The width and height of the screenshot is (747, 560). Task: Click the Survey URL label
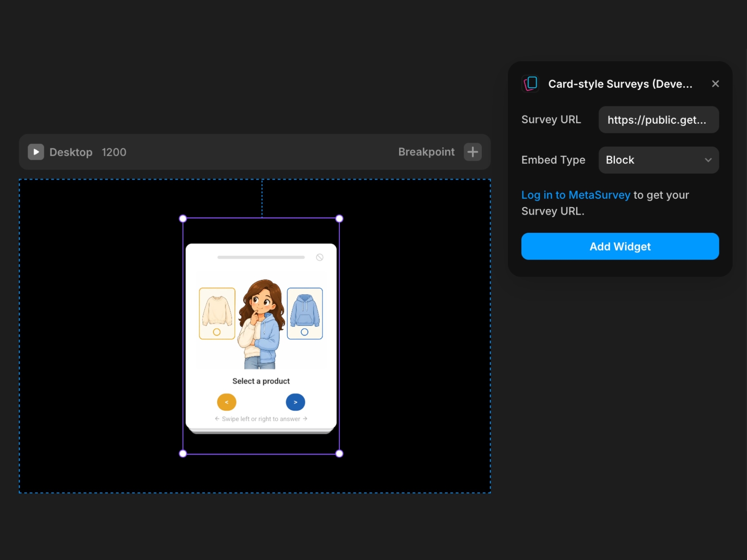[551, 120]
